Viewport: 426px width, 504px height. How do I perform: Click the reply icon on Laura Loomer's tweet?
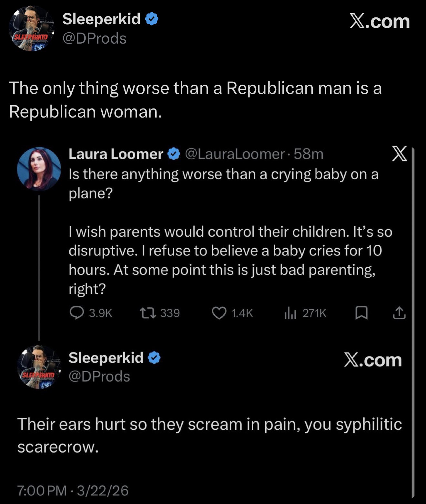(77, 313)
